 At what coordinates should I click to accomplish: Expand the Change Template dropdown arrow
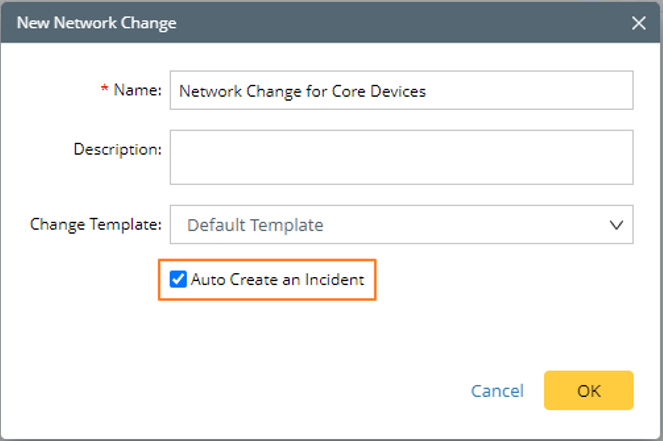click(616, 225)
